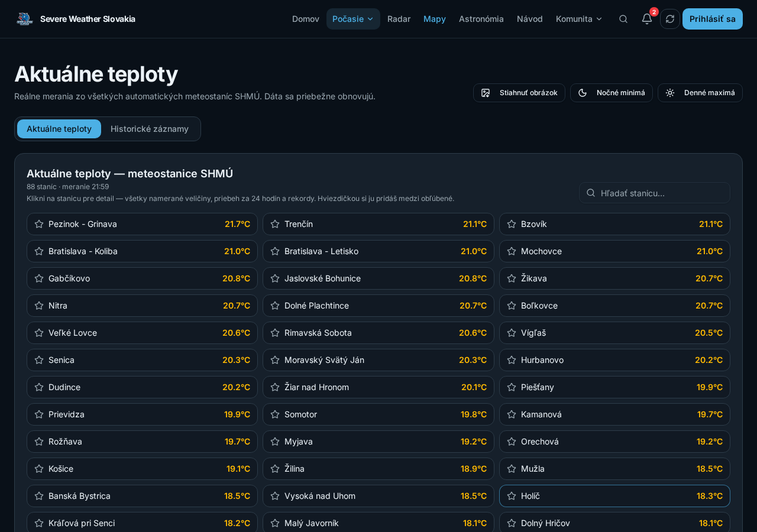Screen dimensions: 757x532
Task: Mark Senica as favorite via star
Action: click(x=39, y=360)
